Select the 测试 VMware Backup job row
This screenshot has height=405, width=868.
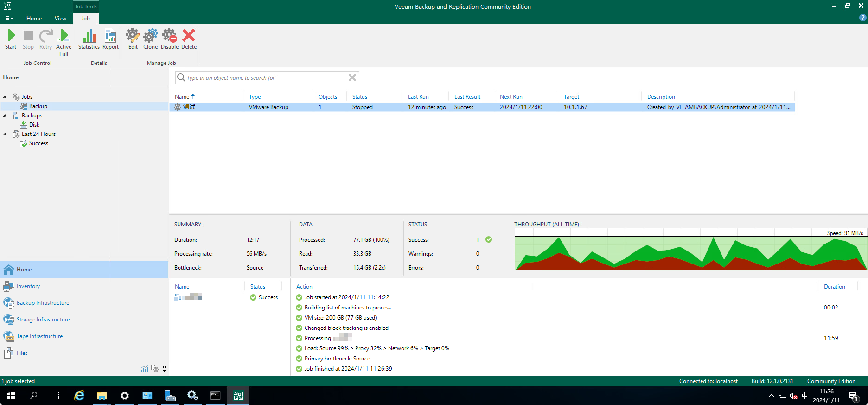pyautogui.click(x=482, y=107)
